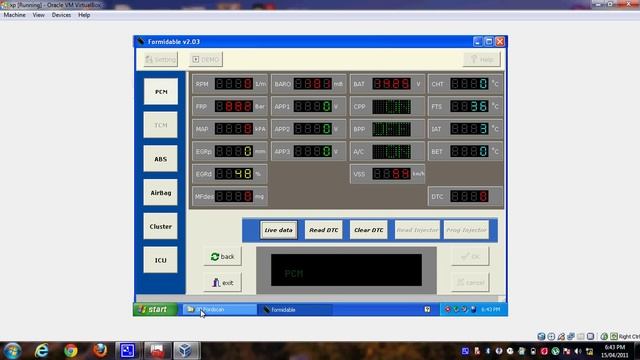The width and height of the screenshot is (640, 360).
Task: Click the XP tray clock
Action: click(490, 309)
